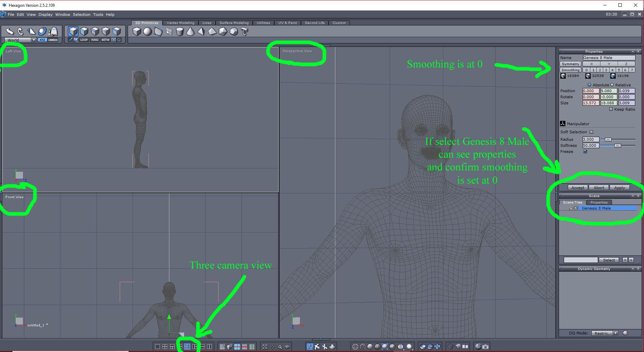Select the Relative radio option

tap(612, 85)
